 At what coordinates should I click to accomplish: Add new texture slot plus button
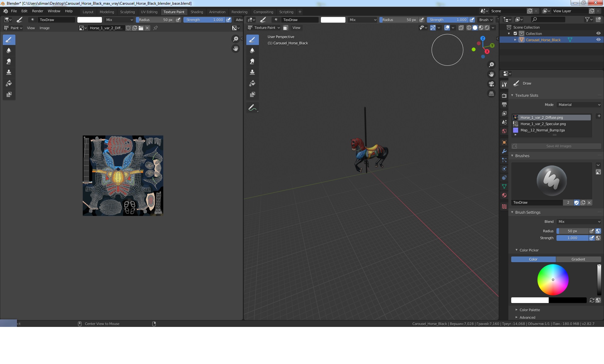[599, 116]
